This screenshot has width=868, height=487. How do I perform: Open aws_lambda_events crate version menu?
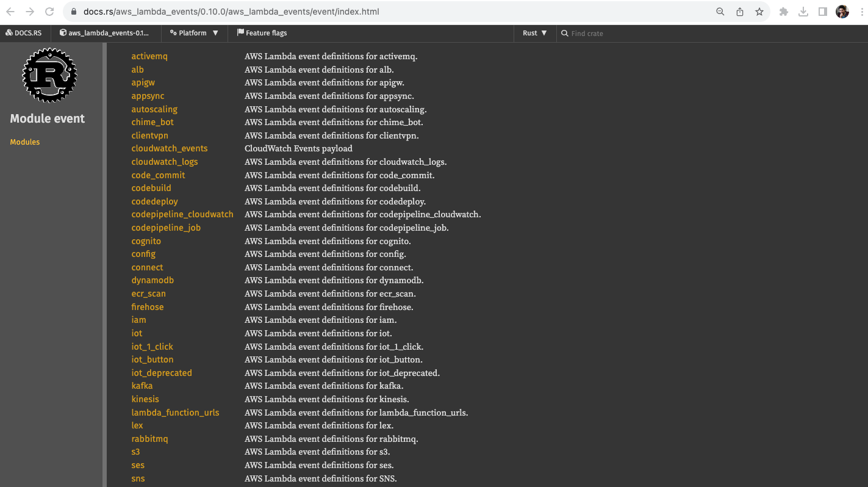click(104, 33)
